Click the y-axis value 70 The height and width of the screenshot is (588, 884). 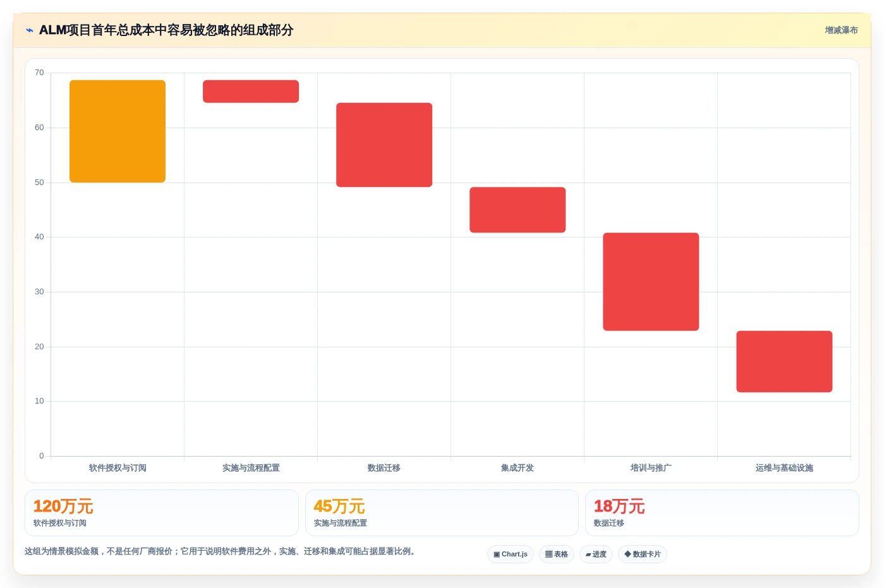pyautogui.click(x=39, y=73)
